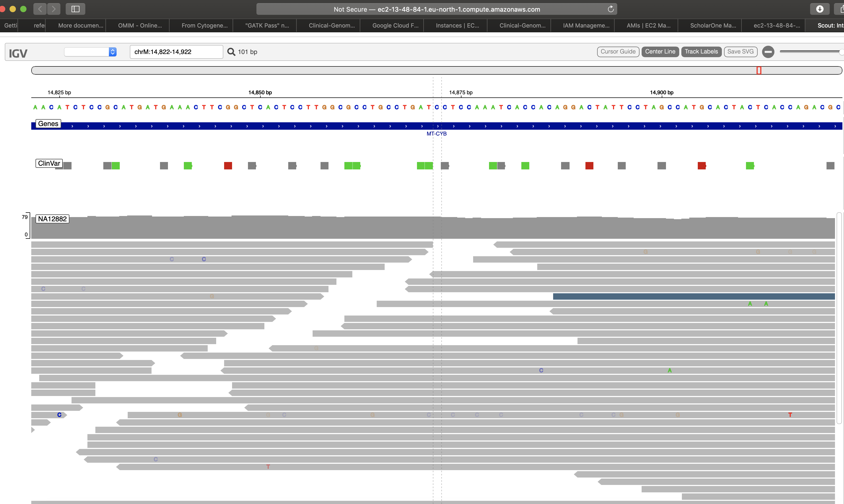The width and height of the screenshot is (844, 504).
Task: Click the browser forward arrow
Action: tap(54, 9)
